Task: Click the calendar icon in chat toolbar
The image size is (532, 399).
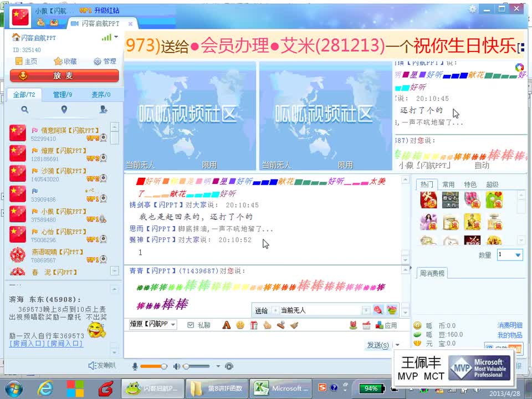Action: click(366, 325)
